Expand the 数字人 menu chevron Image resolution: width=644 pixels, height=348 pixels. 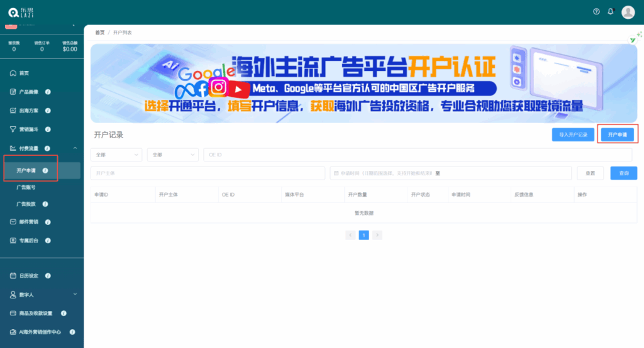point(75,294)
